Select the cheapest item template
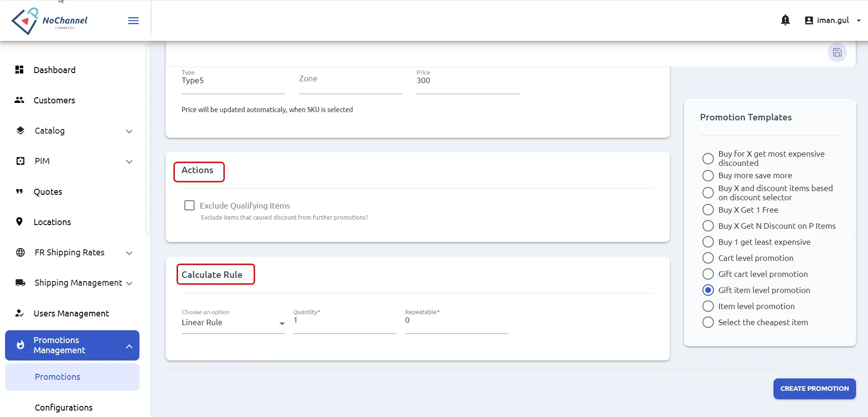Viewport: 868px width, 417px height. click(708, 322)
